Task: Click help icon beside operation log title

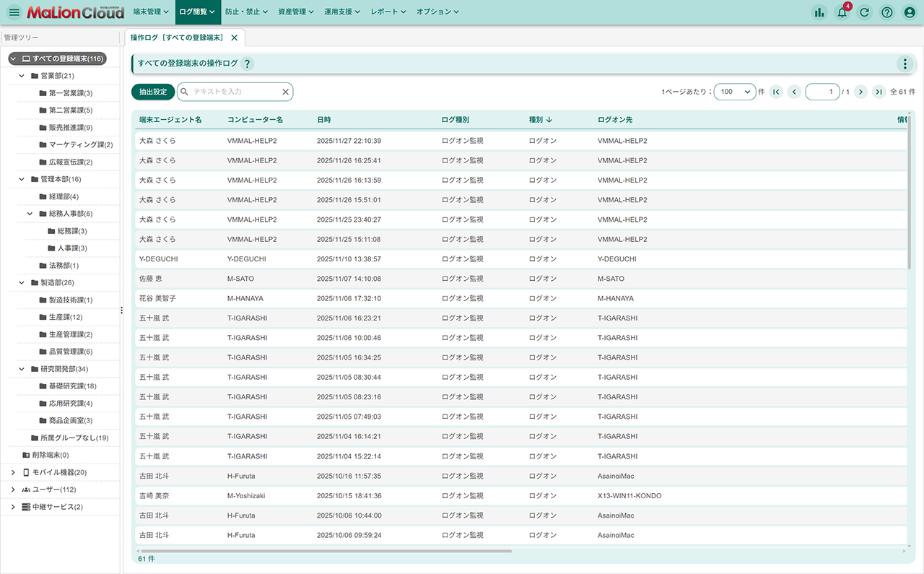Action: pyautogui.click(x=247, y=64)
